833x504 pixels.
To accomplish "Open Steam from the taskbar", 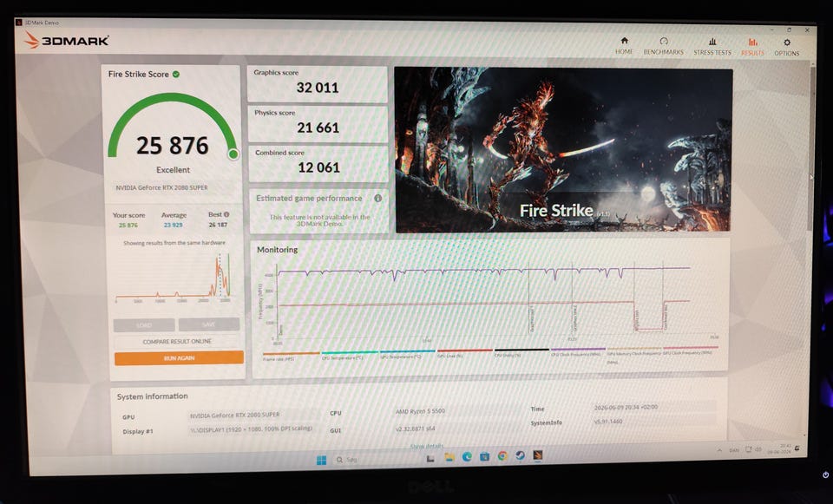I will point(520,455).
